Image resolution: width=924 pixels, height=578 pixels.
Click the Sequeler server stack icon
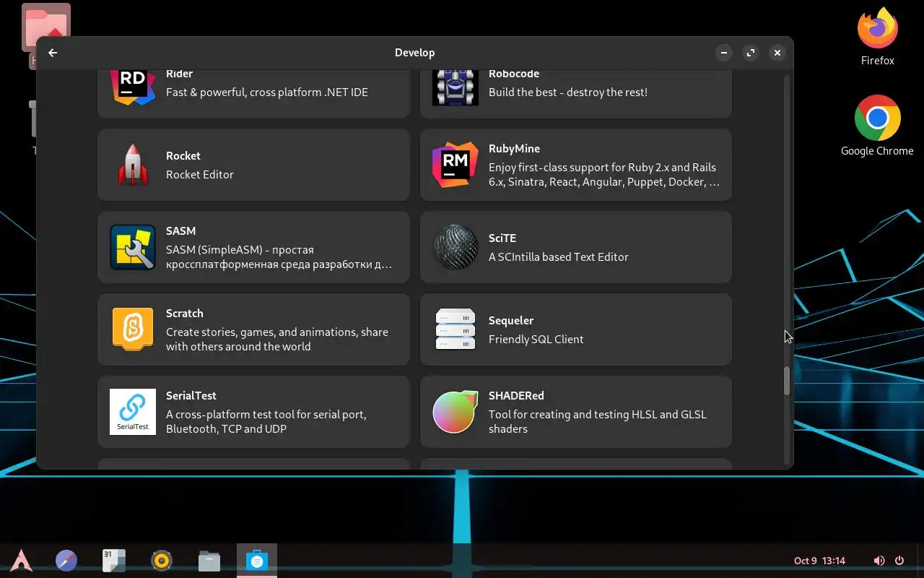coord(456,329)
